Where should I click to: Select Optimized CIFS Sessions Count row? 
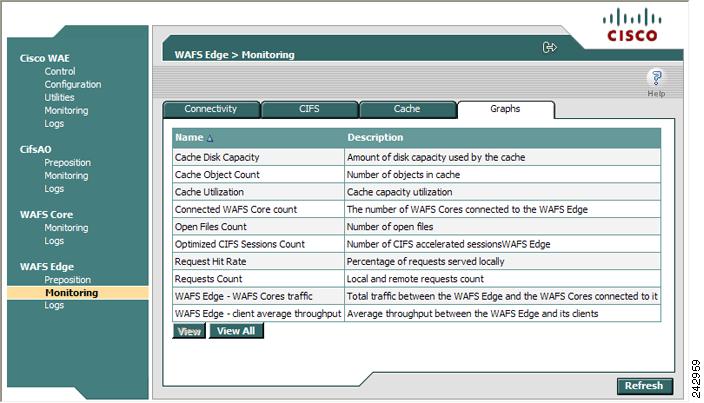click(417, 244)
